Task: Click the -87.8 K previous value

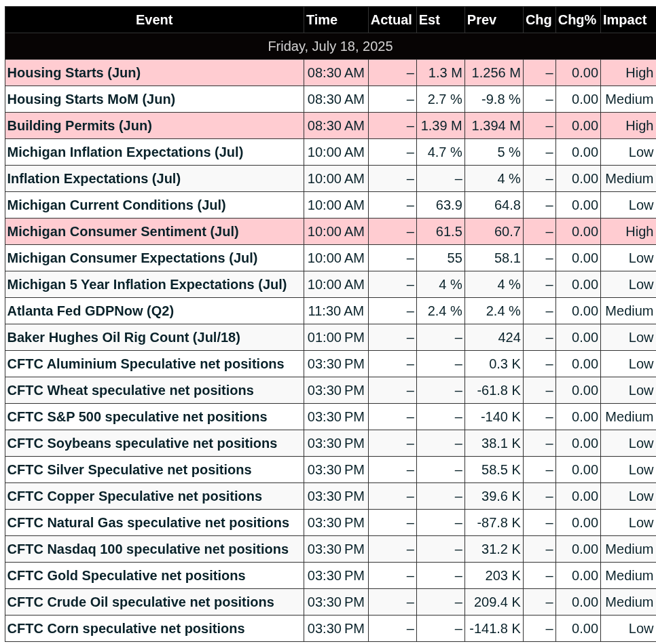Action: (x=498, y=523)
